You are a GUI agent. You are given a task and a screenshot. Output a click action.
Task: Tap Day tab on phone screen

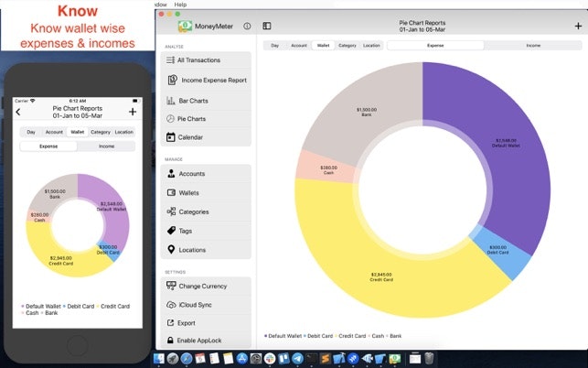click(x=31, y=132)
